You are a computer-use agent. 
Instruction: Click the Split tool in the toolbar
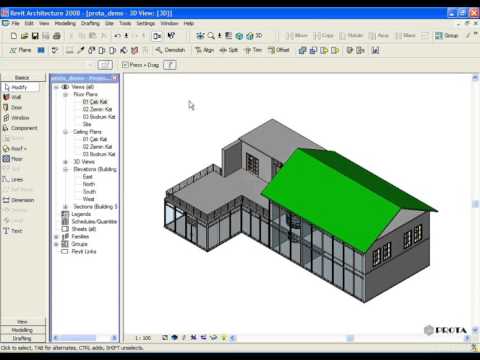(229, 50)
